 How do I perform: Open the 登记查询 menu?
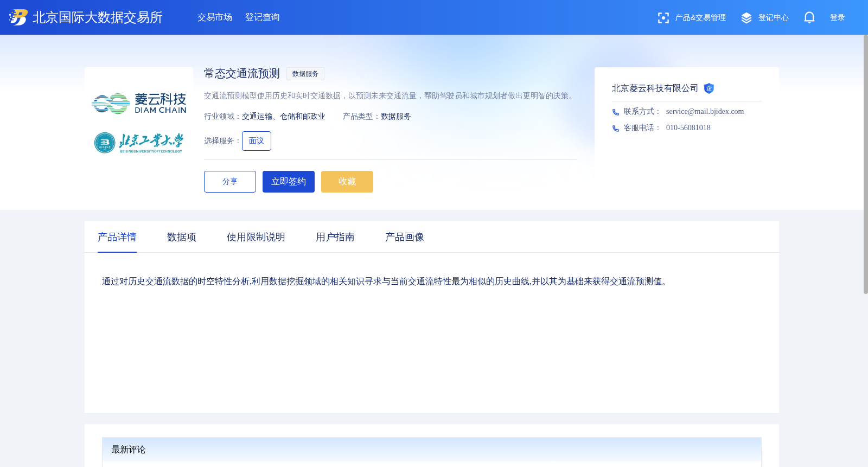263,17
